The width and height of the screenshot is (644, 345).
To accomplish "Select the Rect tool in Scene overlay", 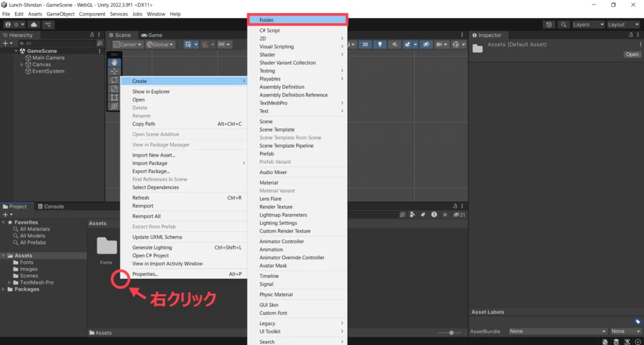I will 114,97.
